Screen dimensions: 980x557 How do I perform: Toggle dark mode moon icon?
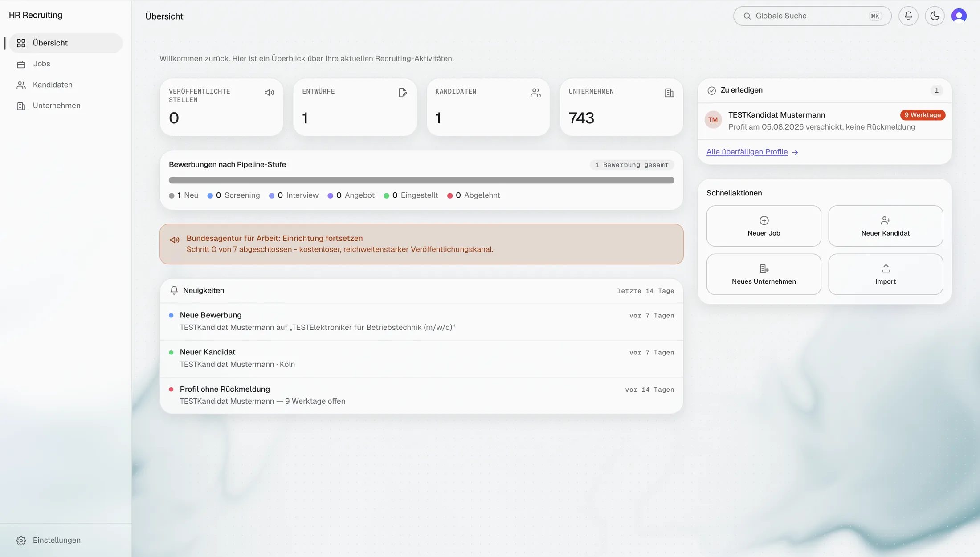(x=935, y=16)
